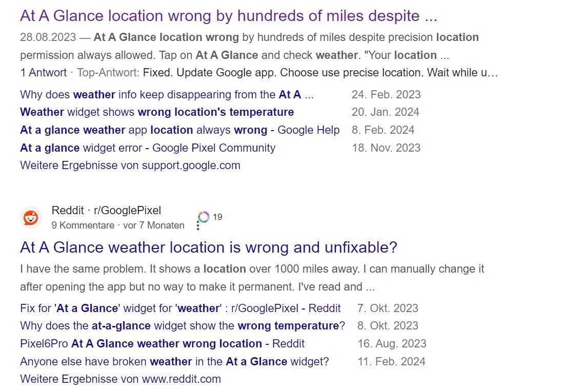Click the "Reddit · r/GooglePixel" source name
The width and height of the screenshot is (585, 392).
(106, 210)
